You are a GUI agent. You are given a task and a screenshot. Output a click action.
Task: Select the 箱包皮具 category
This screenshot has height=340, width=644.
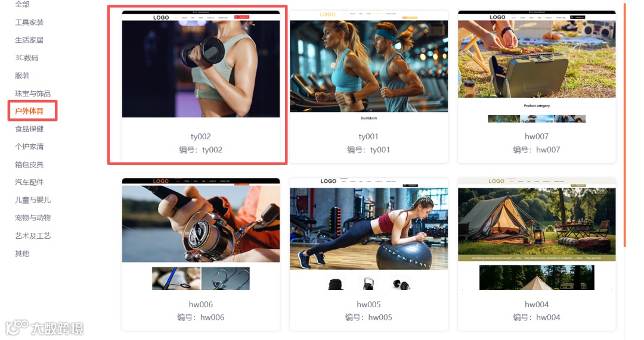click(x=29, y=165)
